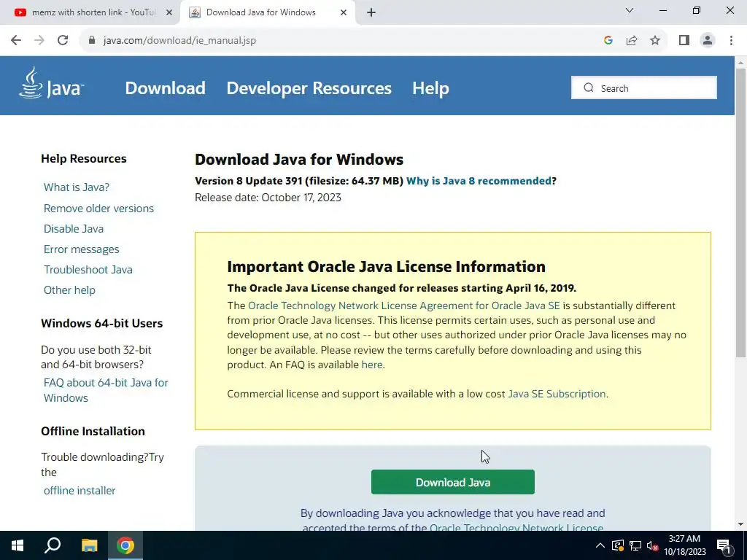Open Chrome side panel
Image resolution: width=747 pixels, height=560 pixels.
684,41
